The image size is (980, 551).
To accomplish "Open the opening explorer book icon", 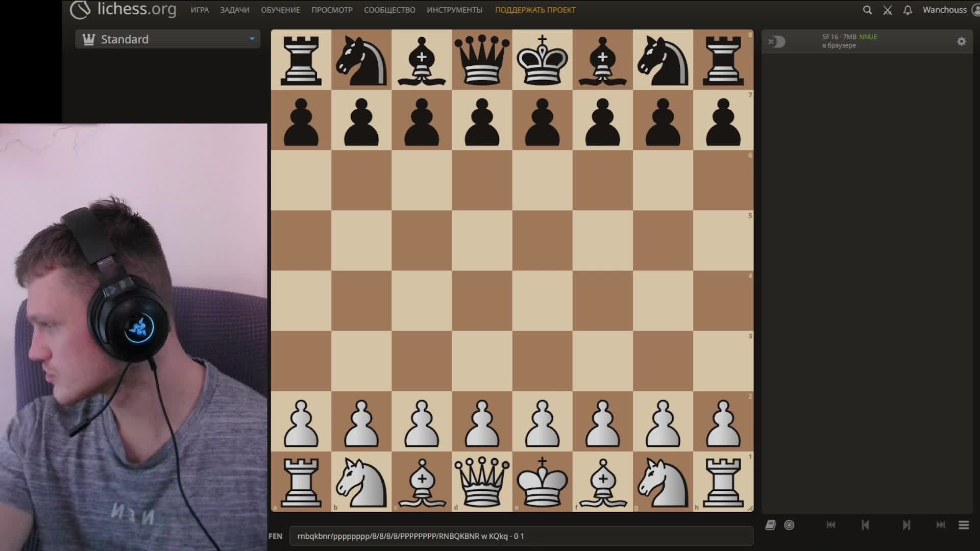I will point(771,525).
